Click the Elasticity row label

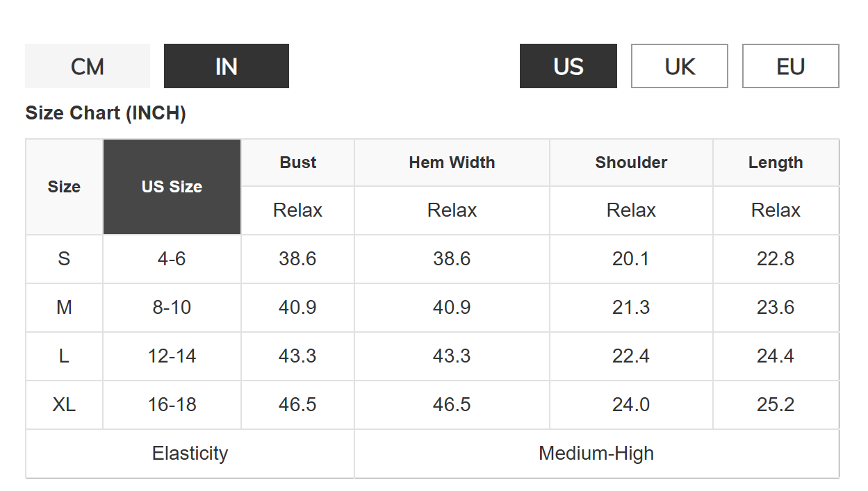coord(190,453)
